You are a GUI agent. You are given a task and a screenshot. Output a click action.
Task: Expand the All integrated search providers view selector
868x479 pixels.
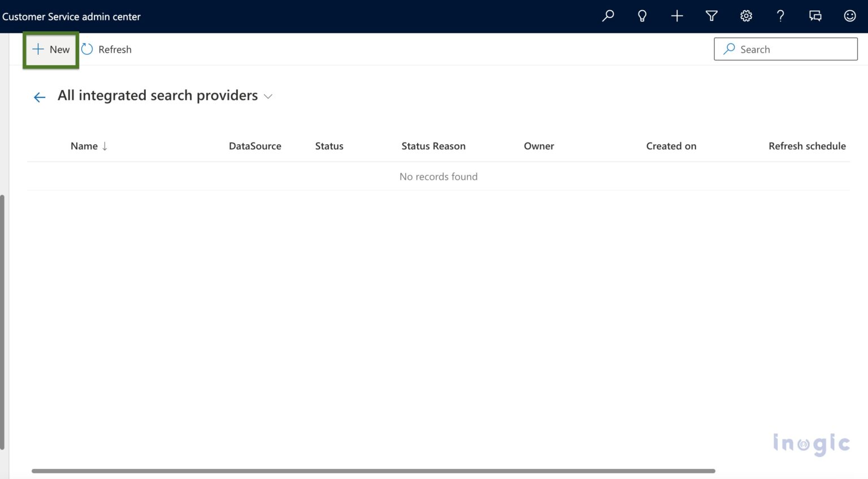(x=268, y=96)
